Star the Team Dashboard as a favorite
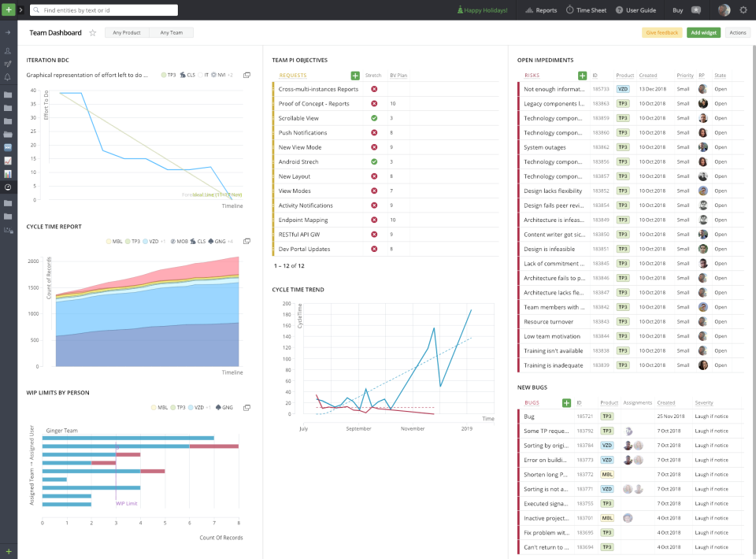 (x=92, y=32)
